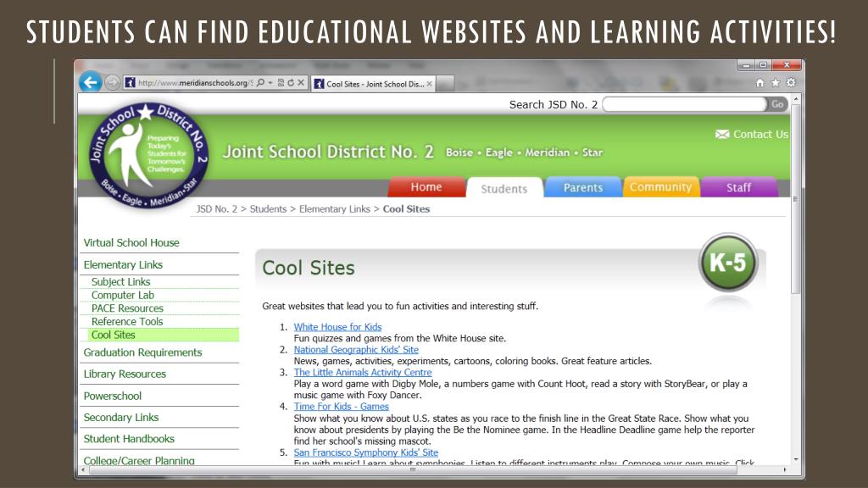Open Elementary Links in the sidebar
Screen dimensions: 868x488
[x=123, y=265]
